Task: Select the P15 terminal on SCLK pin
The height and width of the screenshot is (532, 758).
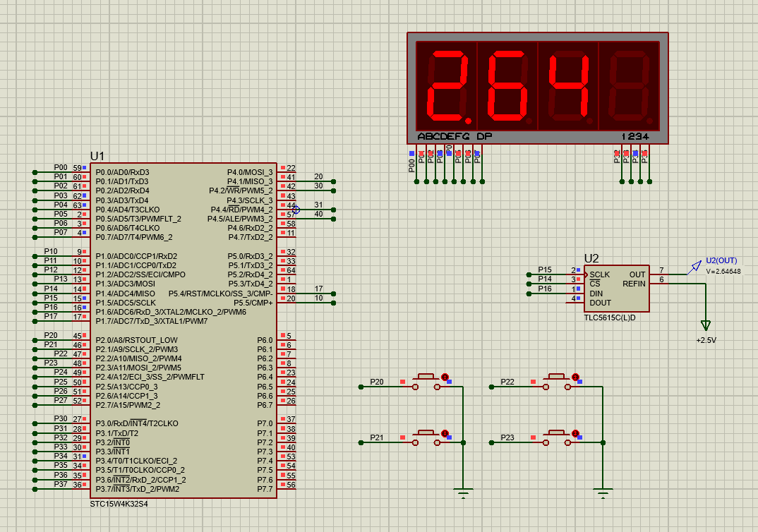Action: 544,270
